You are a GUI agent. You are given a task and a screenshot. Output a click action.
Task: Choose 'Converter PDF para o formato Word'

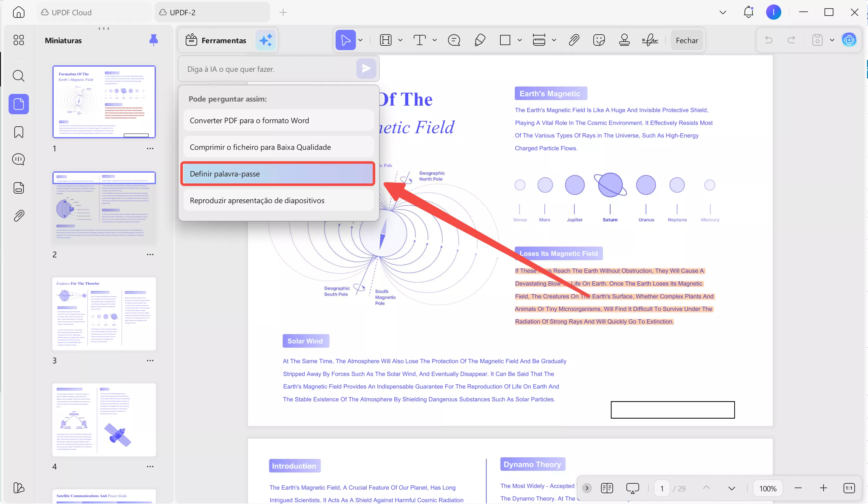tap(278, 121)
